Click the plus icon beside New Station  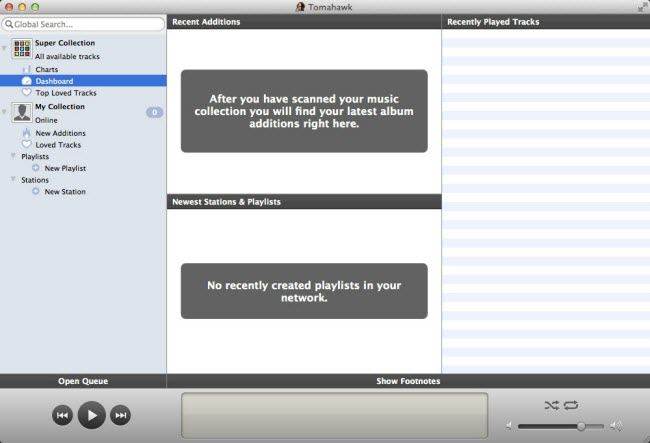pyautogui.click(x=36, y=191)
